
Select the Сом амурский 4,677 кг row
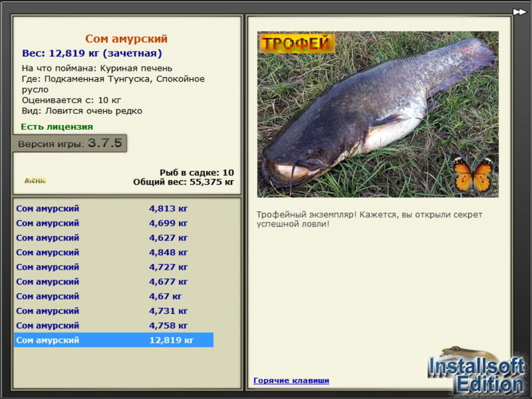(x=114, y=281)
